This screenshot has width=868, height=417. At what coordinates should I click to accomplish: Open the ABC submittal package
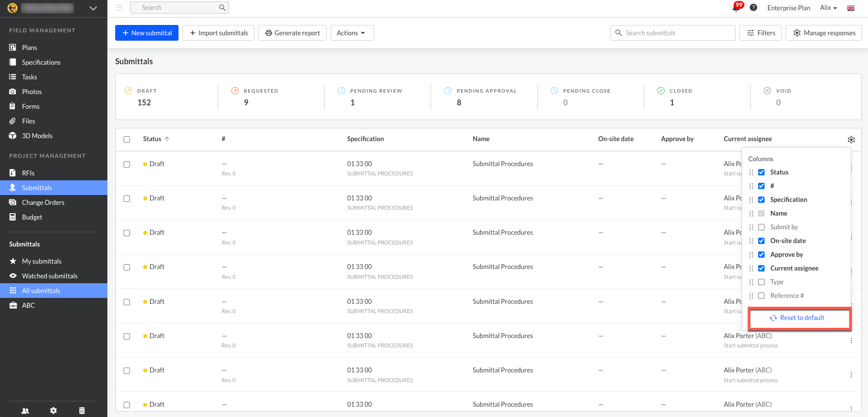(x=53, y=305)
